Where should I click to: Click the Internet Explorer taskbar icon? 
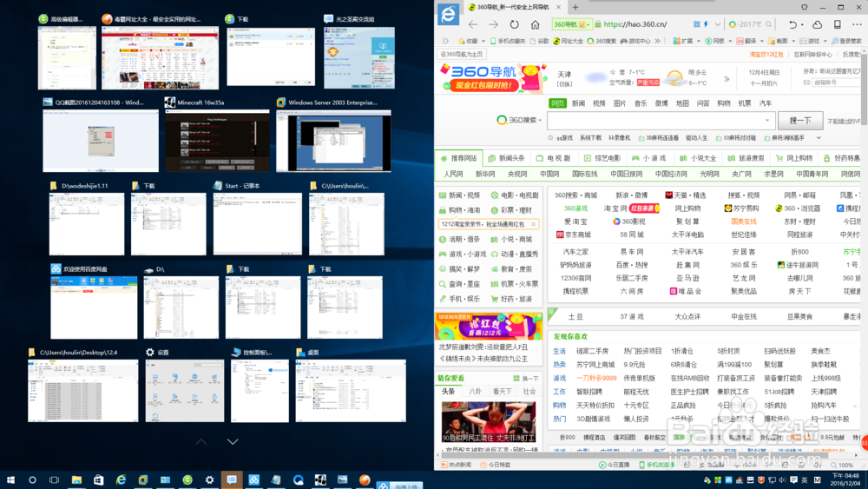[x=121, y=479]
